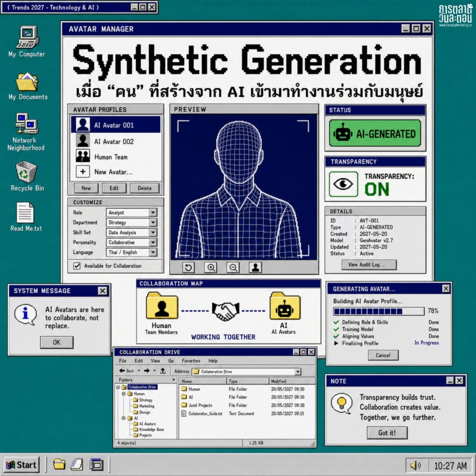Zoom out of the avatar preview

pyautogui.click(x=233, y=267)
